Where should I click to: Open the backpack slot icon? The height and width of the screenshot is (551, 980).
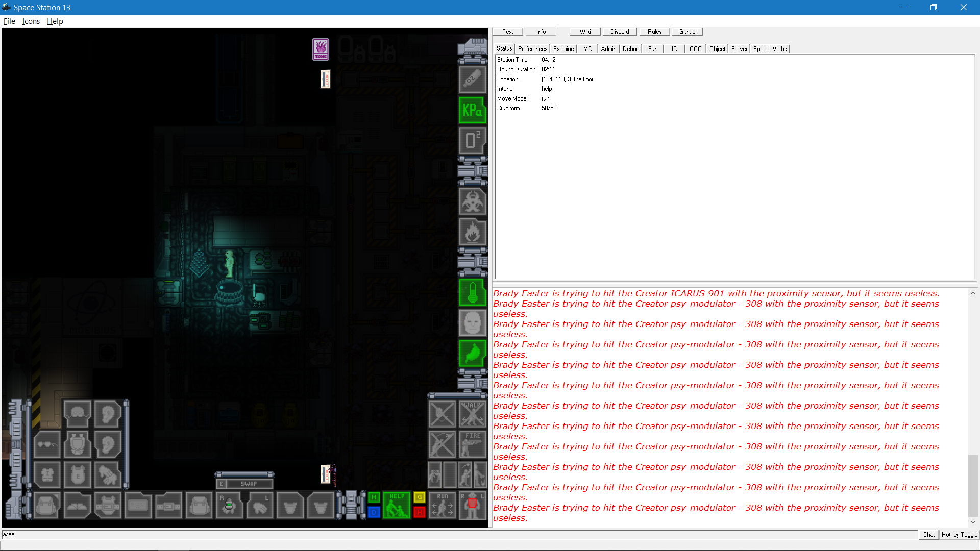46,505
